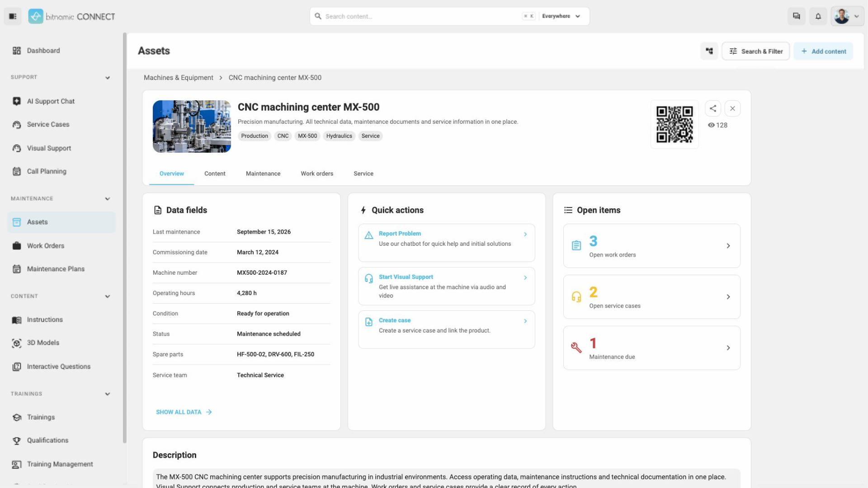
Task: Start Visual Support quick action
Action: pos(447,286)
